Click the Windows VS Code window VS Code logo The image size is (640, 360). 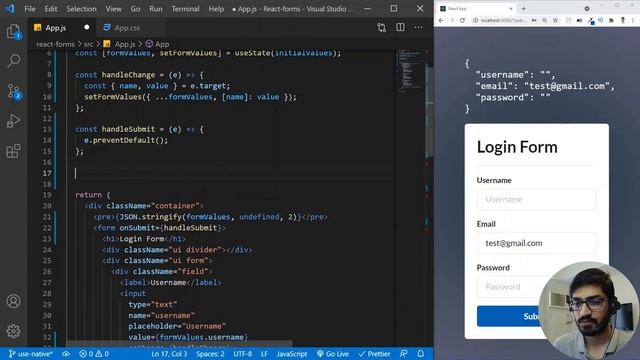click(10, 9)
